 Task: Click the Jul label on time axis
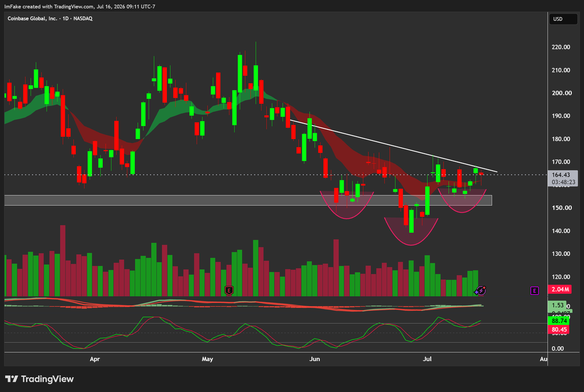pos(427,359)
